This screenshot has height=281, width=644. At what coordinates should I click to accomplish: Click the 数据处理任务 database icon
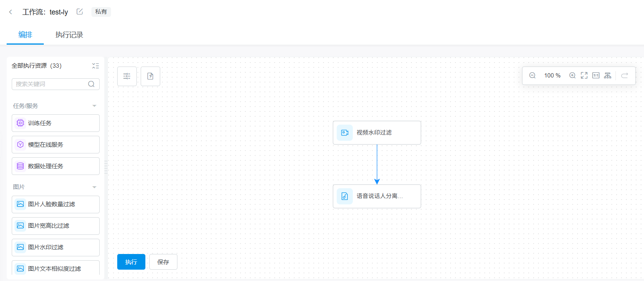point(20,166)
